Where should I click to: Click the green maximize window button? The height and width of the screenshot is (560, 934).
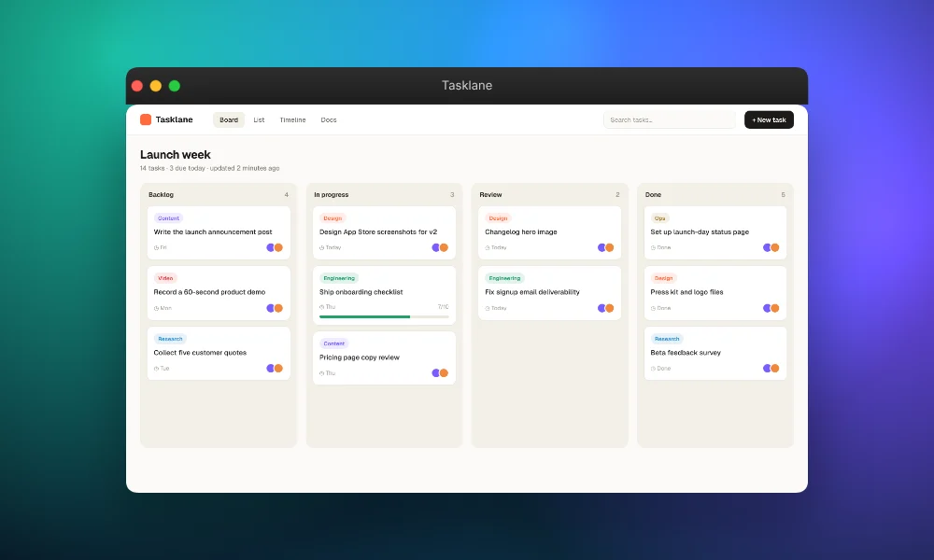[175, 86]
